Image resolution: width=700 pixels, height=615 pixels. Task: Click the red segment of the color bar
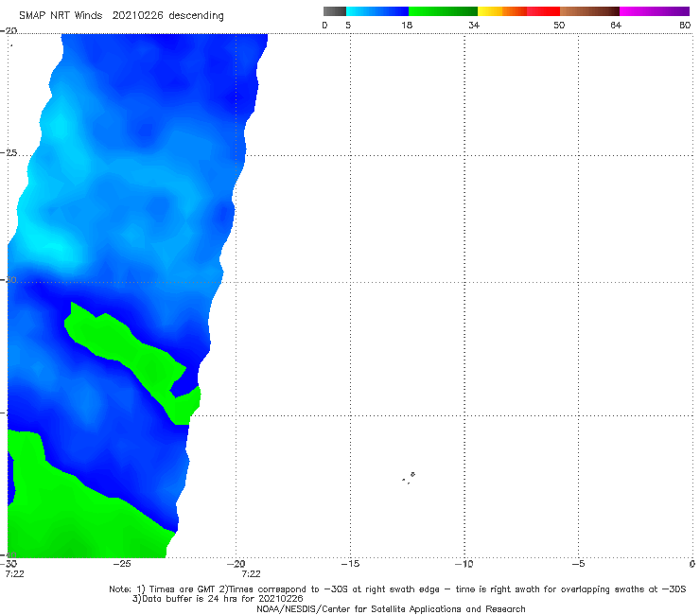[543, 11]
